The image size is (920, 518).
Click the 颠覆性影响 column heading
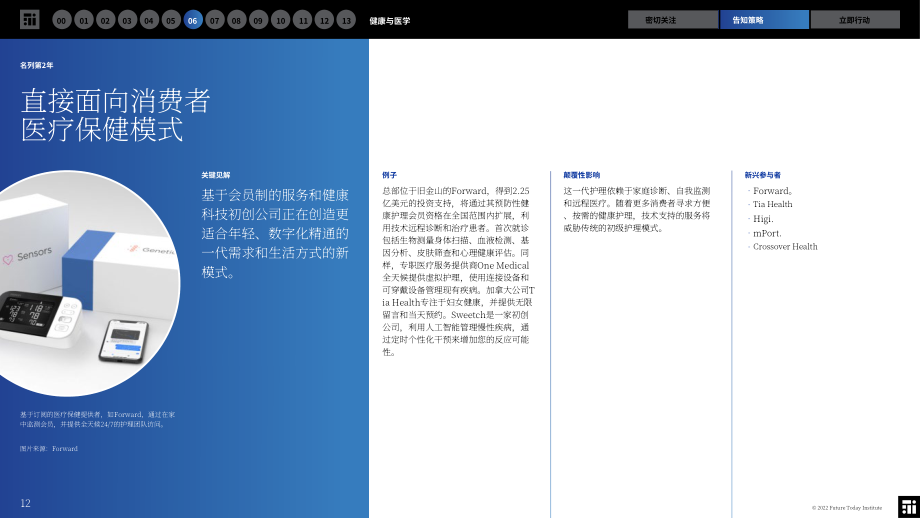point(581,175)
